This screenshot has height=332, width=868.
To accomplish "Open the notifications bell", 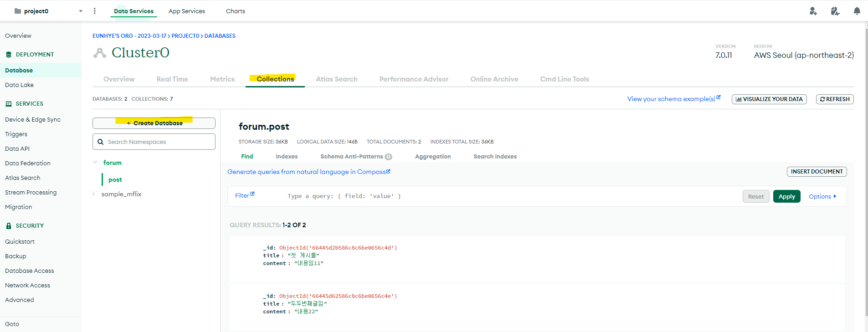I will point(857,11).
